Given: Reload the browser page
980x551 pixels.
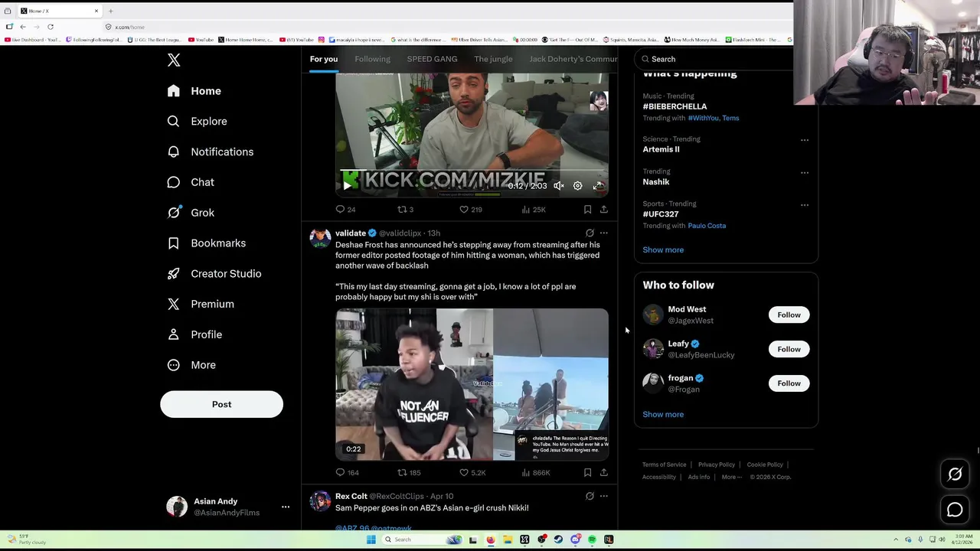Looking at the screenshot, I should point(51,27).
